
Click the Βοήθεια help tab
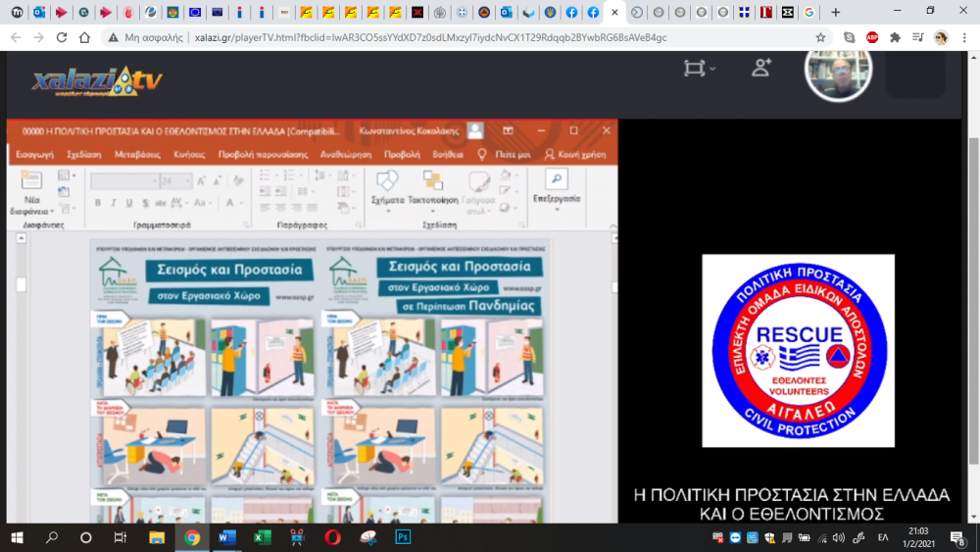pos(448,154)
